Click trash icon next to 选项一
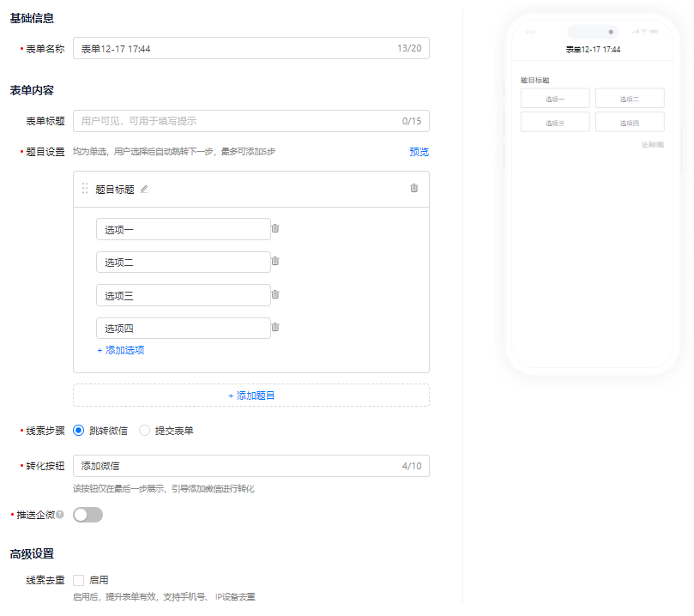Screen dimensions: 694x616 tap(275, 228)
